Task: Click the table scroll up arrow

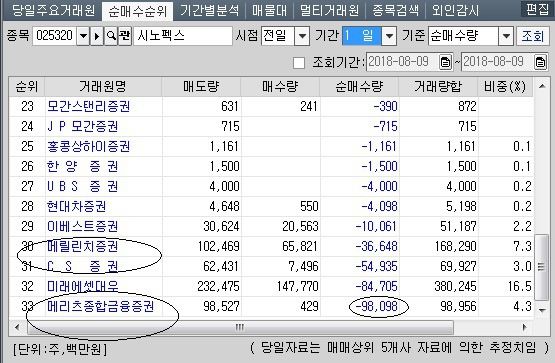Action: [x=542, y=86]
